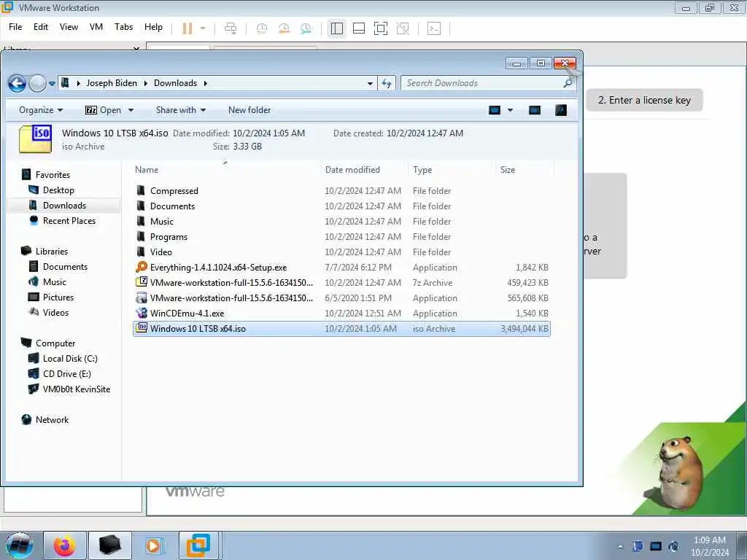Image resolution: width=747 pixels, height=560 pixels.
Task: Select the Compressed folder
Action: pos(341,190)
